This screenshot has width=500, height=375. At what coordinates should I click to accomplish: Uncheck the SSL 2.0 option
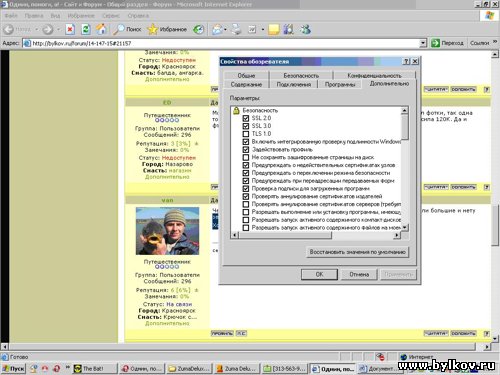[x=246, y=118]
